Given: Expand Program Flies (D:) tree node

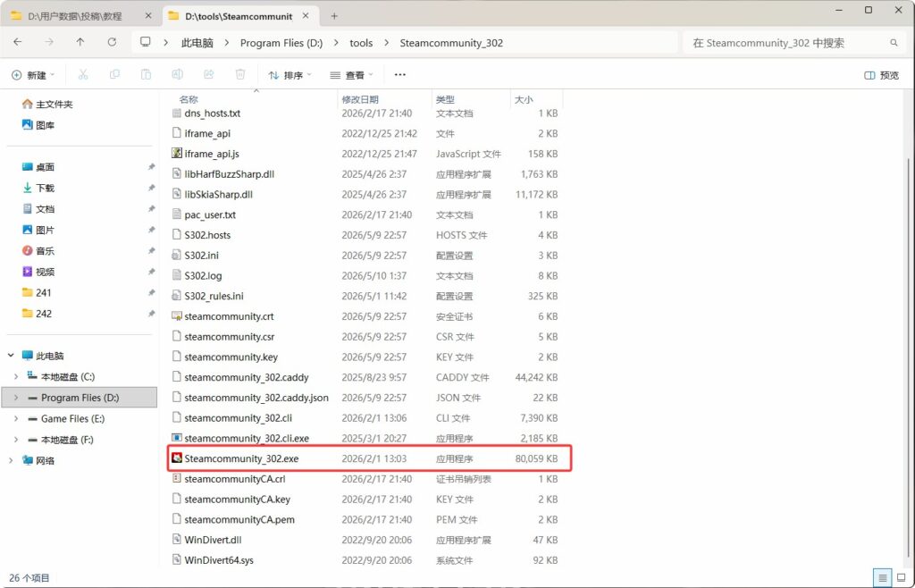Looking at the screenshot, I should 16,398.
